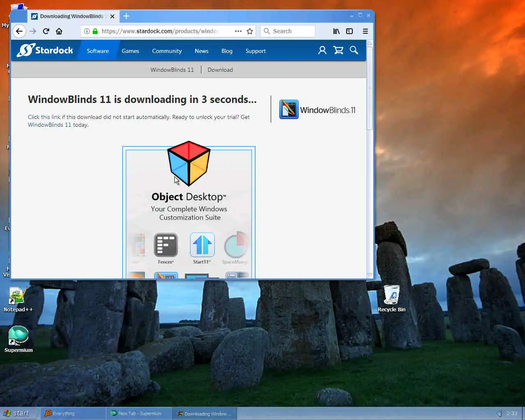Show site information via the info icon

coord(87,31)
